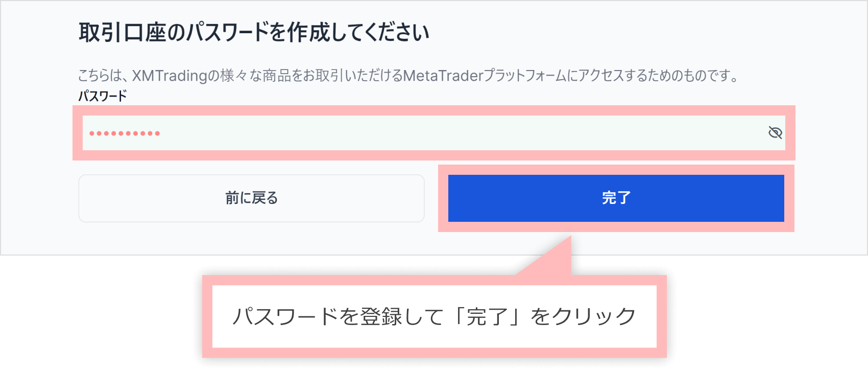Click the callout text パスワードを登録して「完了」をクリック
This screenshot has width=868, height=368.
click(434, 316)
